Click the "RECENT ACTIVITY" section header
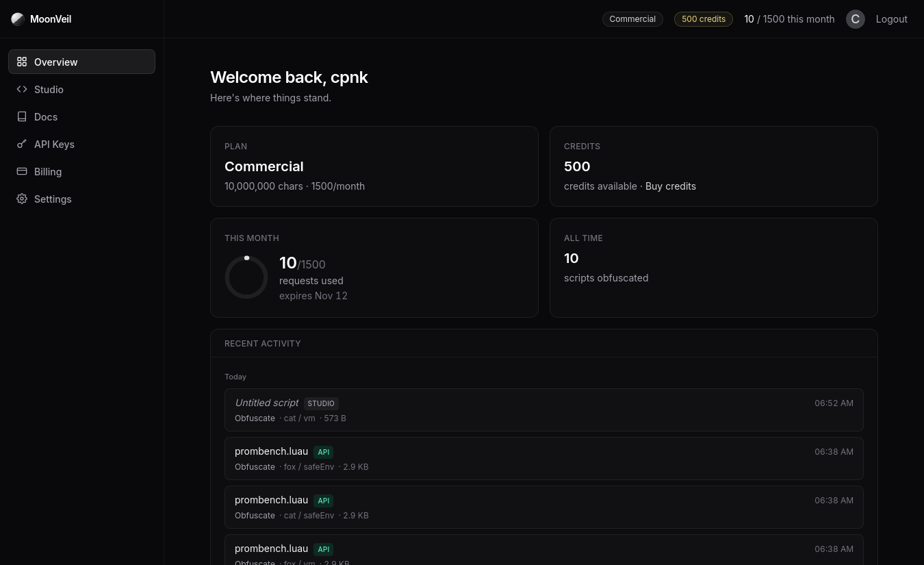 click(263, 343)
